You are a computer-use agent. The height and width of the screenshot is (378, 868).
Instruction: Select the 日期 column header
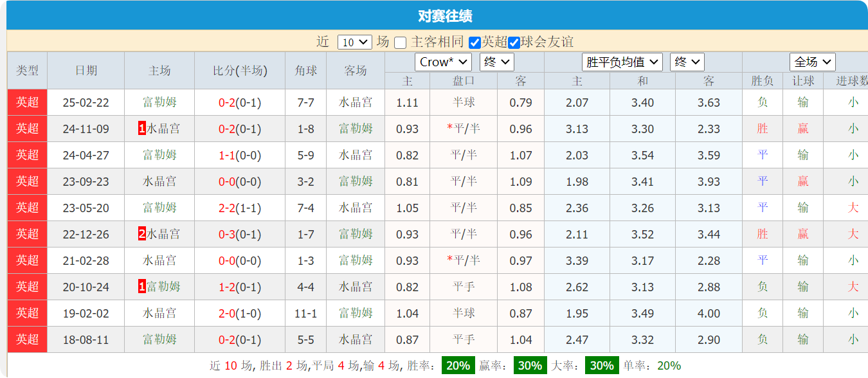pos(87,71)
